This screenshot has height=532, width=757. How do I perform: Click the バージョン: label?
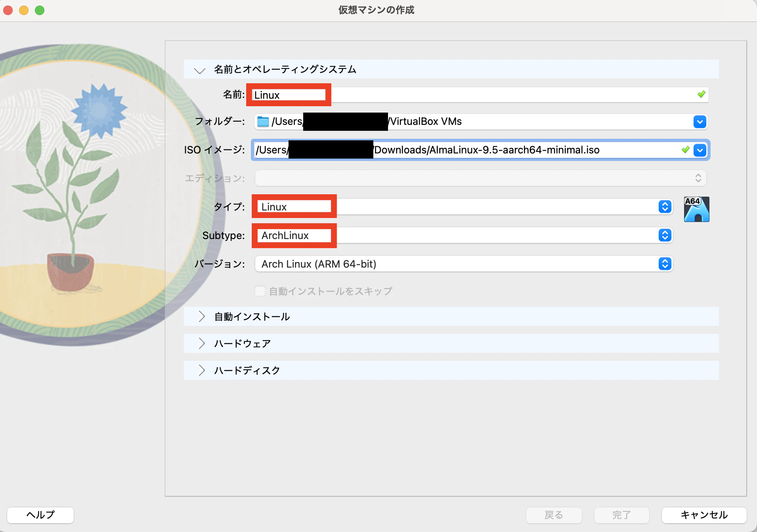pos(220,264)
